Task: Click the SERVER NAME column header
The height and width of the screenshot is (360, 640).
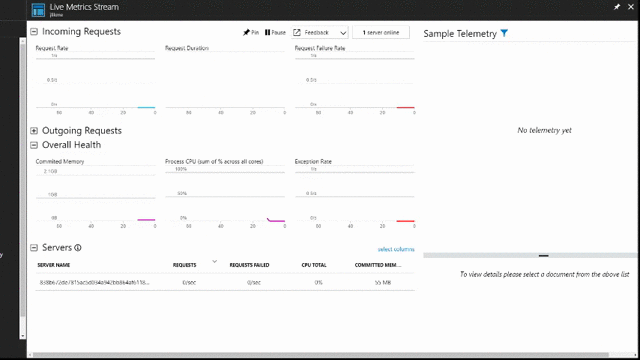Action: 53,265
